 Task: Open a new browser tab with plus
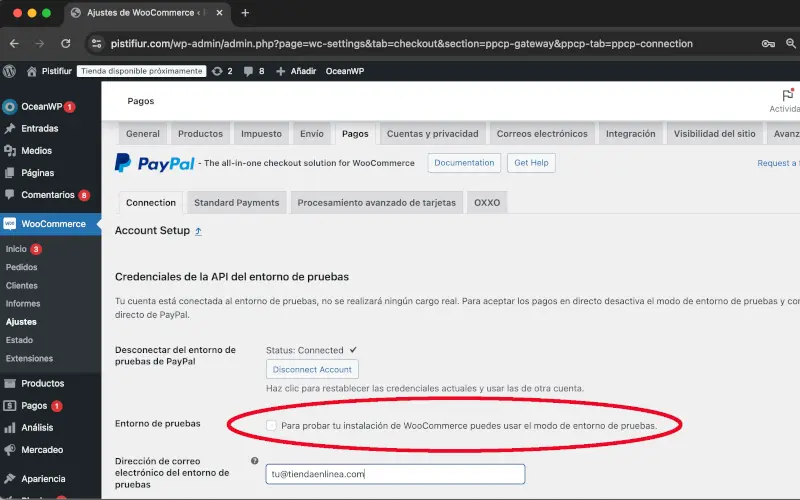coord(245,13)
